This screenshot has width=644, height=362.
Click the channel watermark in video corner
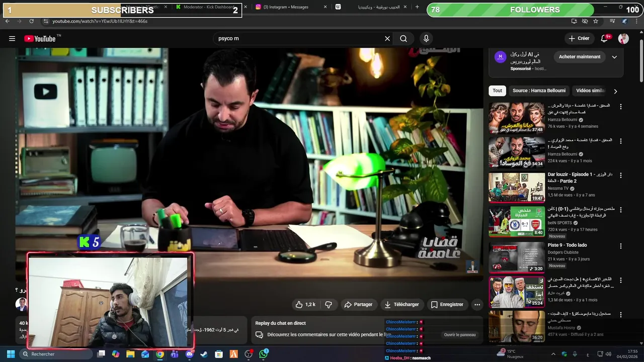tap(472, 267)
